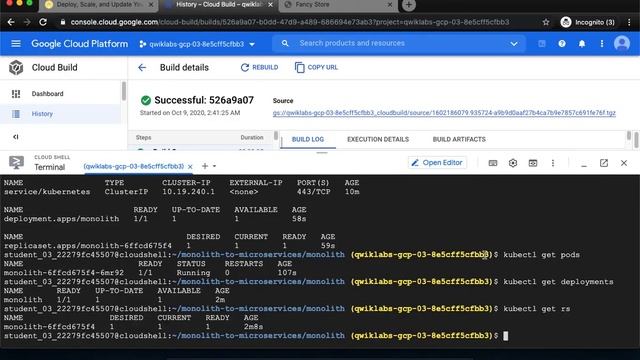Open the main navigation hamburger menu
640x360 pixels.
point(16,43)
